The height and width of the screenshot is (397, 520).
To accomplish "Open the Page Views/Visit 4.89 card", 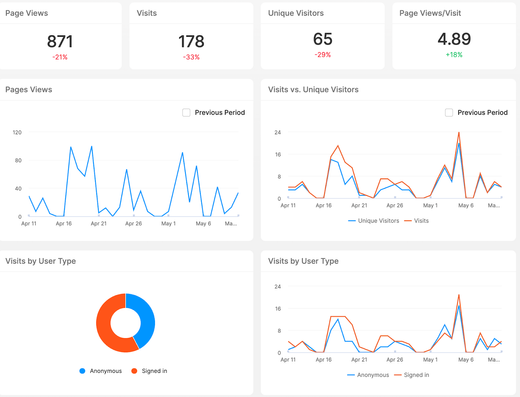I will [454, 36].
